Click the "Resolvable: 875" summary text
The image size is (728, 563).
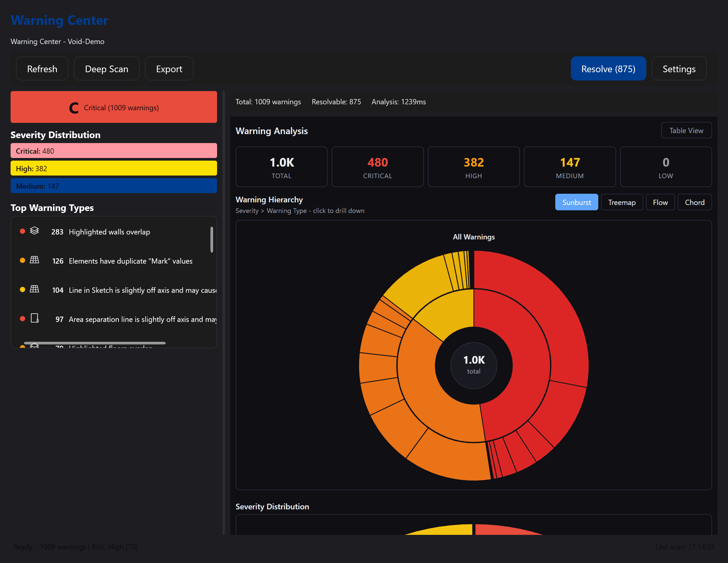point(336,102)
